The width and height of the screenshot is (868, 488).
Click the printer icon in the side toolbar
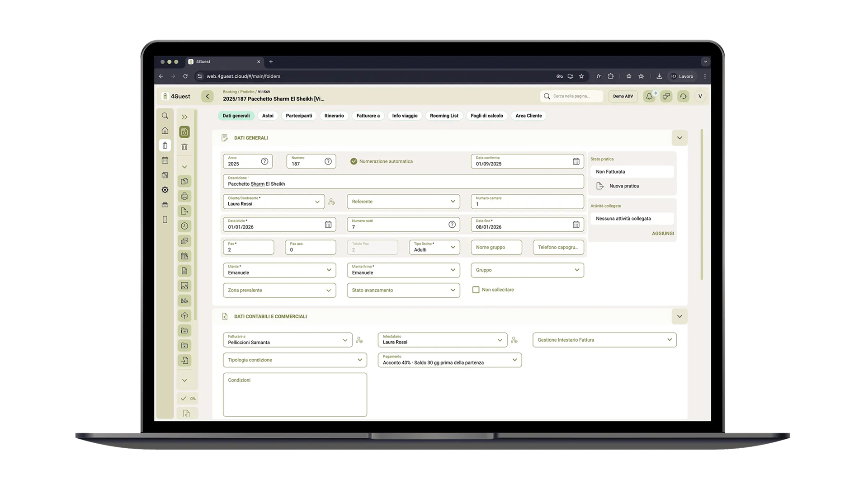coord(184,196)
